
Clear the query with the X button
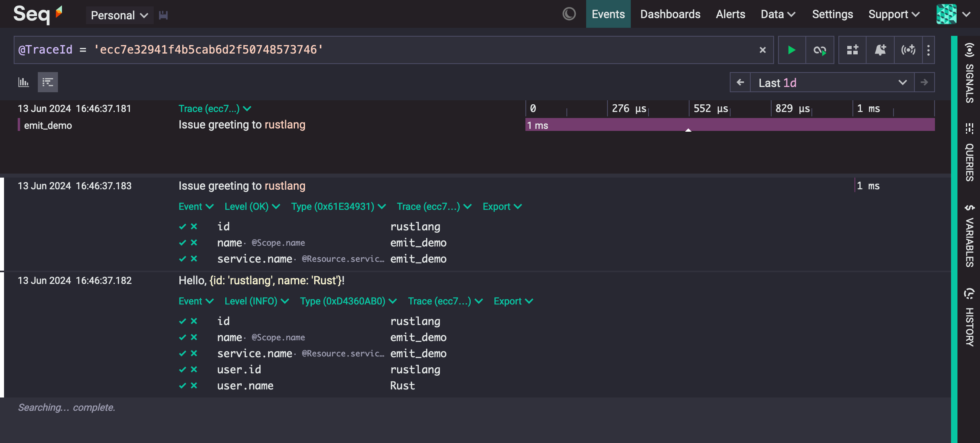coord(762,50)
